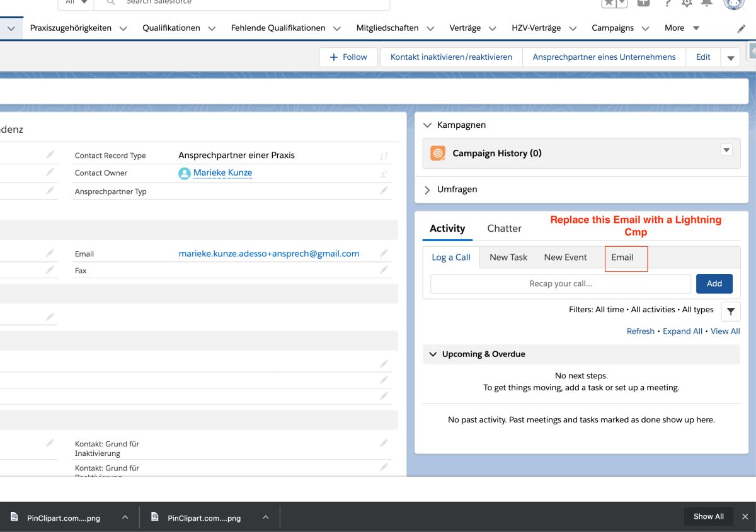756x532 pixels.
Task: Open the user profile avatar in header
Action: coord(734,3)
